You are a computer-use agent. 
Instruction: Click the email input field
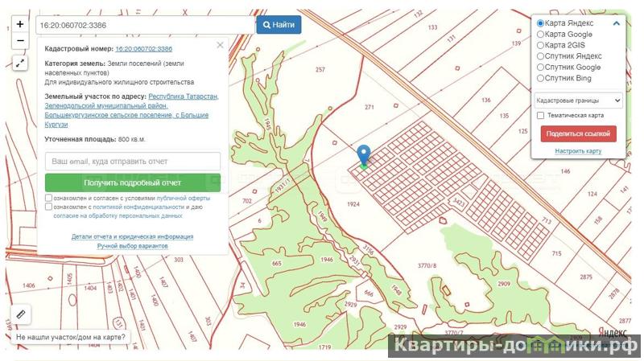point(133,162)
